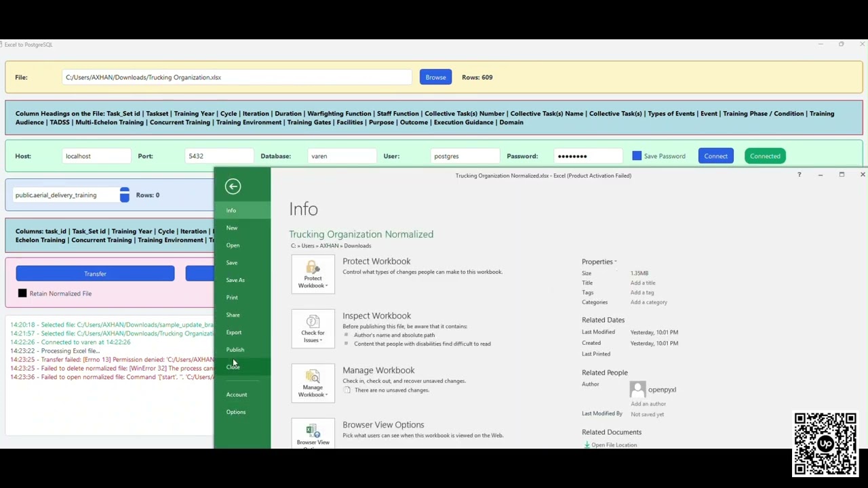Screen dimensions: 868x488
Task: Click the Password input field
Action: coord(589,156)
